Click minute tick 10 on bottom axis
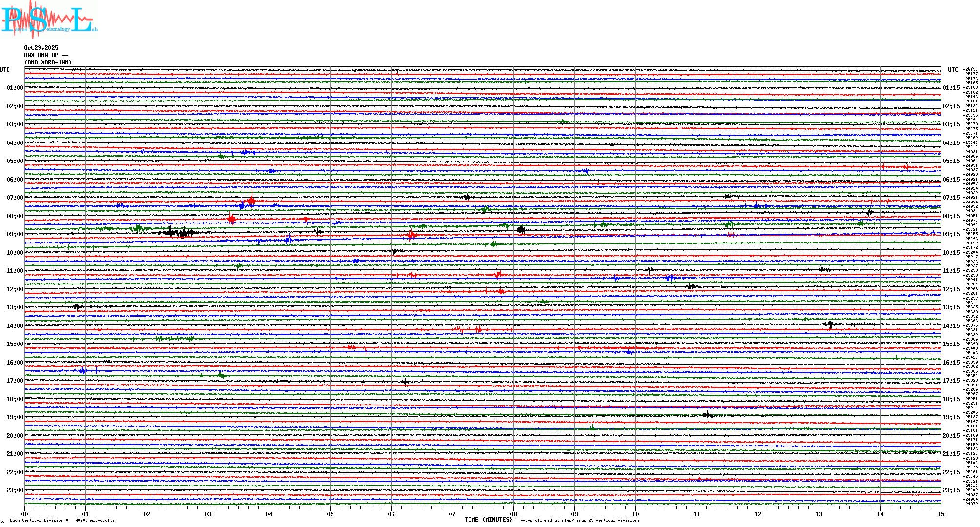 pos(635,514)
